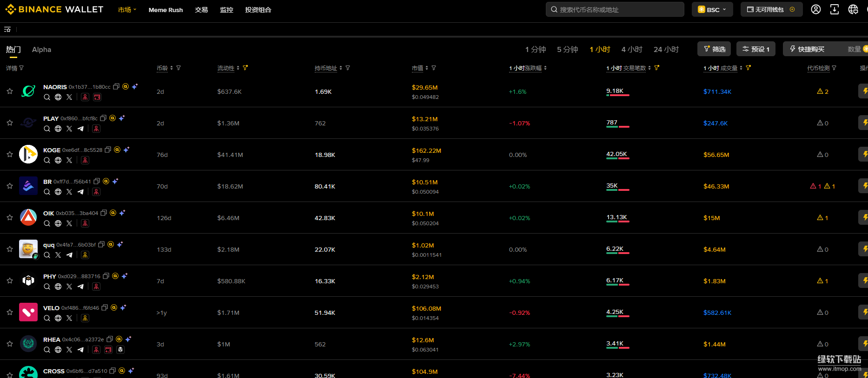This screenshot has width=868, height=378.
Task: Open the 投资组合 menu item
Action: tap(258, 10)
